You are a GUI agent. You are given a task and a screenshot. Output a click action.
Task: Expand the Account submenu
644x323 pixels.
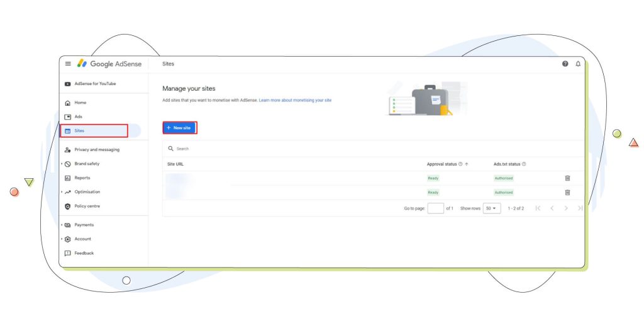pyautogui.click(x=62, y=239)
